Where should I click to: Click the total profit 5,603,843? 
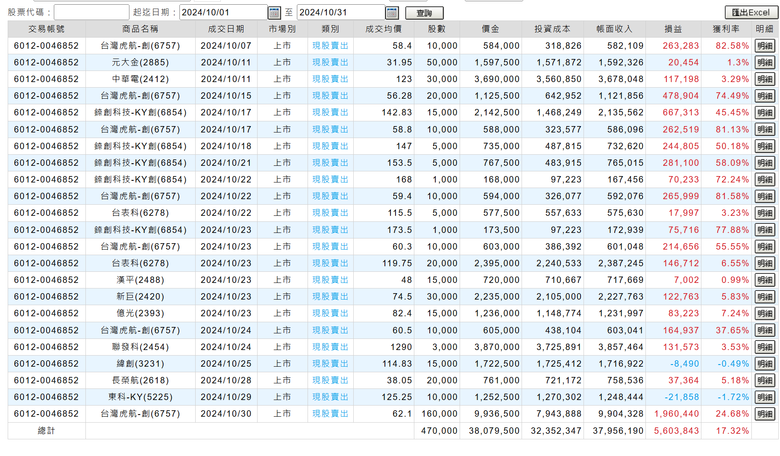[x=677, y=431]
